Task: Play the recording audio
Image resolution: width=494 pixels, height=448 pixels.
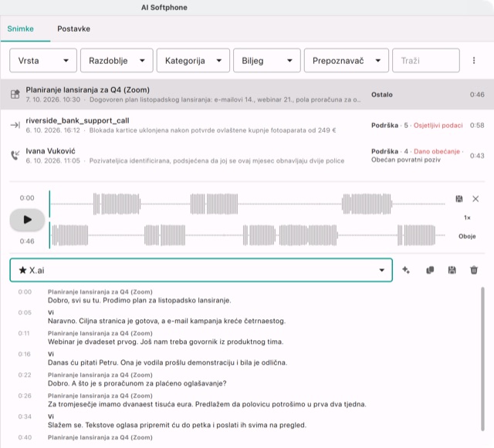Action: point(27,220)
